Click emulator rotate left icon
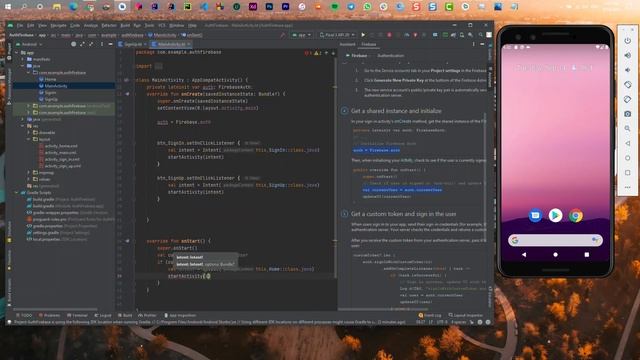 628,84
